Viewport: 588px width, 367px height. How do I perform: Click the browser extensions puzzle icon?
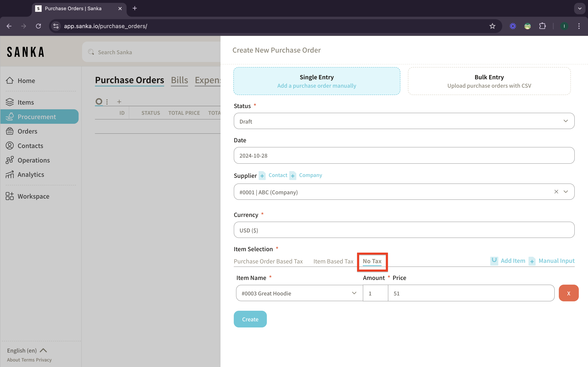pyautogui.click(x=542, y=26)
